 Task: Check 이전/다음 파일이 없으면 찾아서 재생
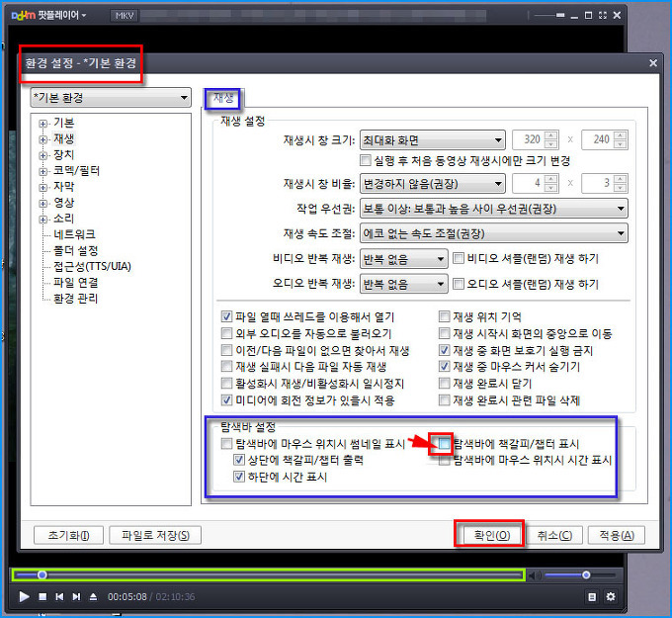click(226, 350)
